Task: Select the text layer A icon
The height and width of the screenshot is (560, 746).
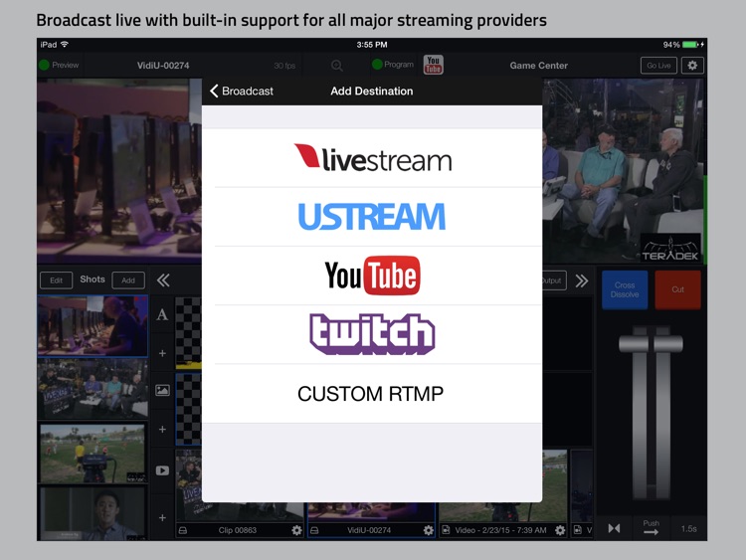Action: [x=162, y=314]
